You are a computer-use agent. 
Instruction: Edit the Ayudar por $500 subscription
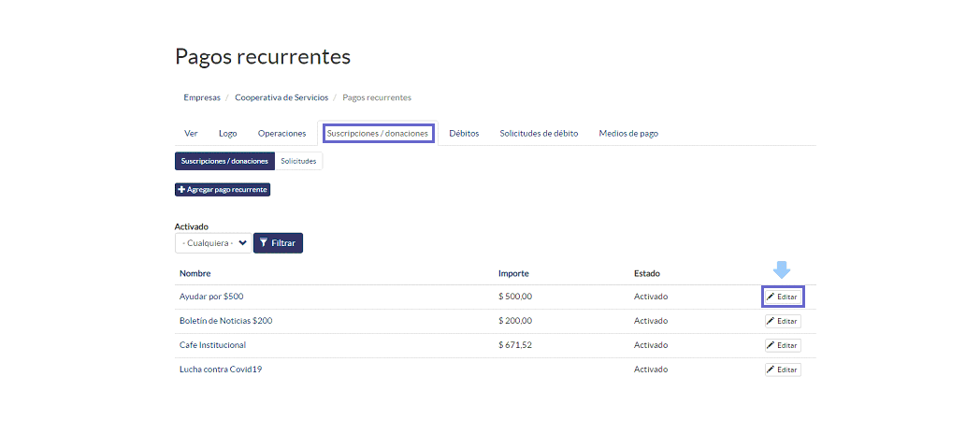click(783, 297)
